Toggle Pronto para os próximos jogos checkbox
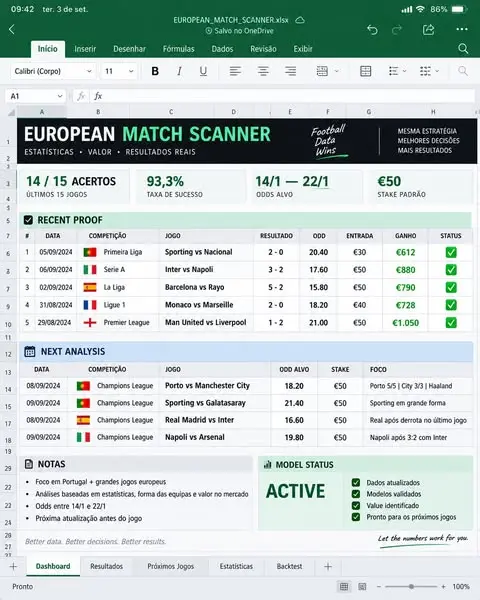480x600 pixels. click(x=356, y=517)
